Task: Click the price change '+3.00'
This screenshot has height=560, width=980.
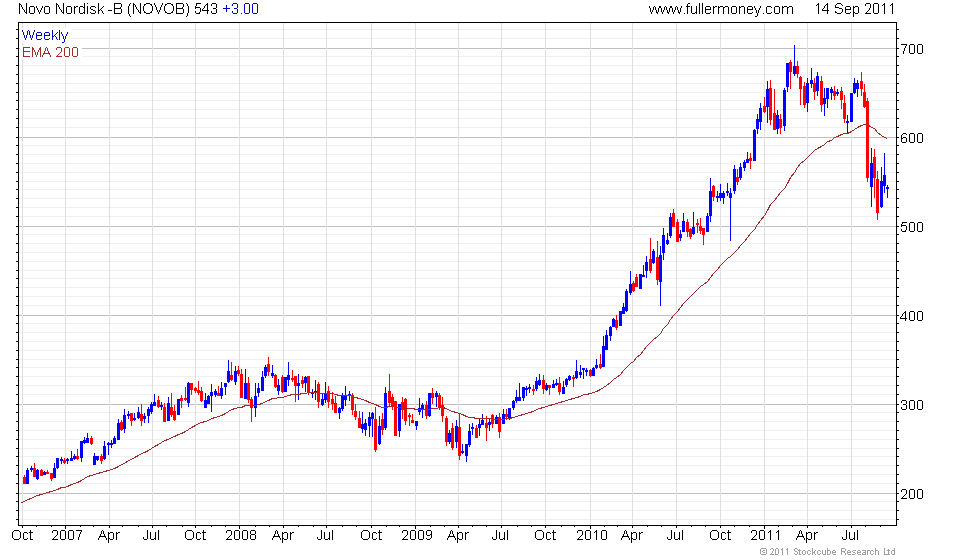Action: coord(241,9)
